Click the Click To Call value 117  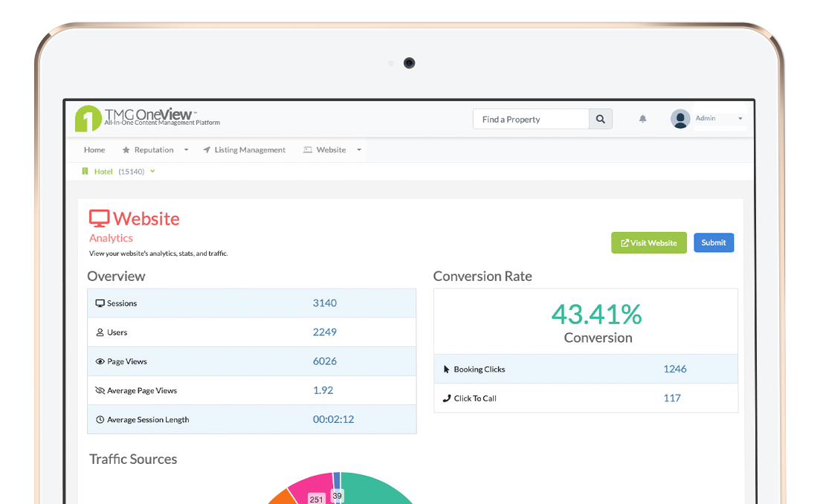click(x=672, y=398)
